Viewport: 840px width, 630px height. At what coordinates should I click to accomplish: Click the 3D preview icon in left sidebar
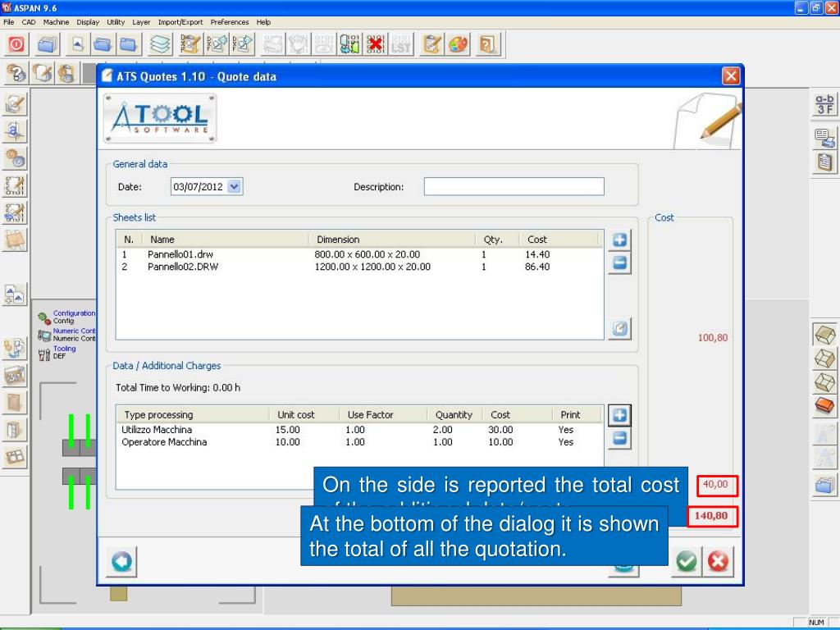coord(15,376)
